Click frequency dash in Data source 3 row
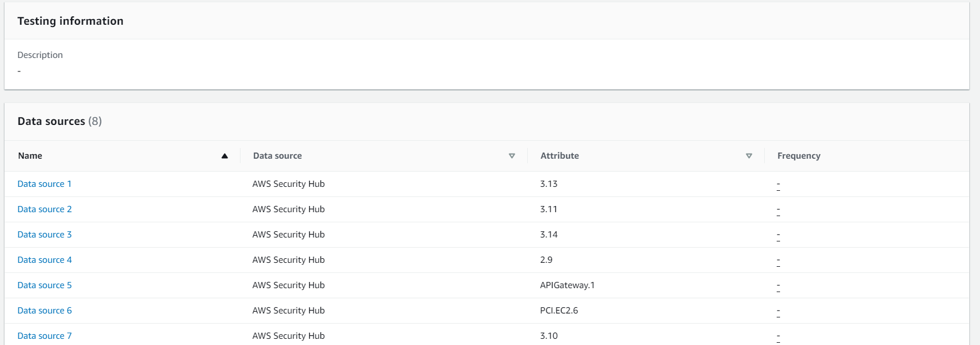980x345 pixels. click(x=778, y=236)
